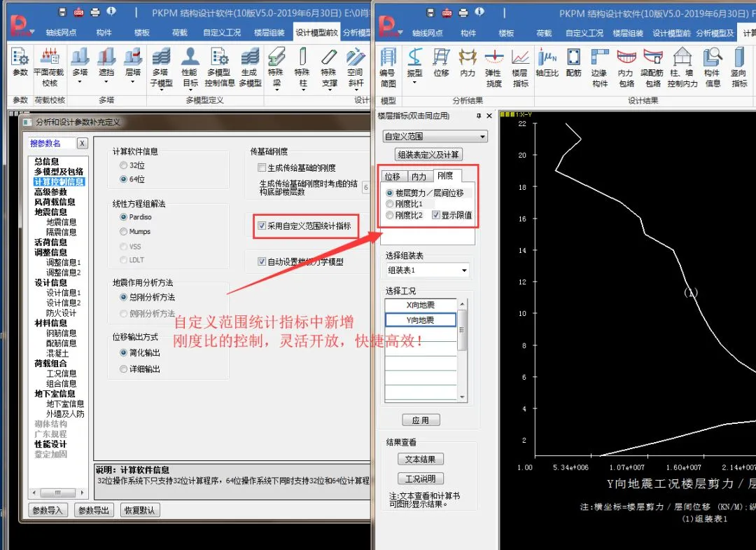This screenshot has height=550, width=756.
Task: Open 编号简图 in right window ribbon
Action: pyautogui.click(x=388, y=67)
